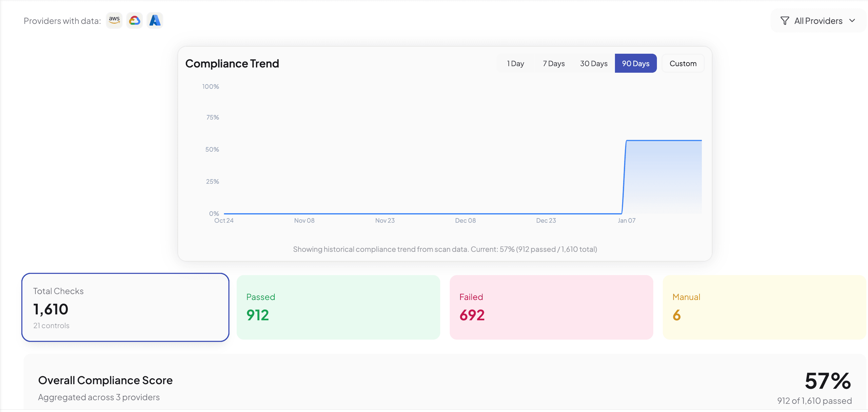Select the Google Cloud provider icon
This screenshot has height=412, width=868.
point(134,20)
